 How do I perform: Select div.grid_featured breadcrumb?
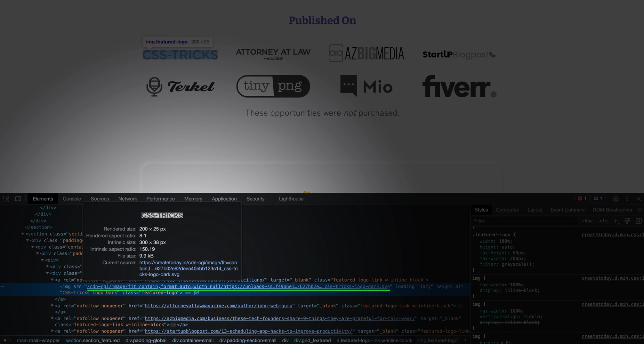[x=312, y=340]
